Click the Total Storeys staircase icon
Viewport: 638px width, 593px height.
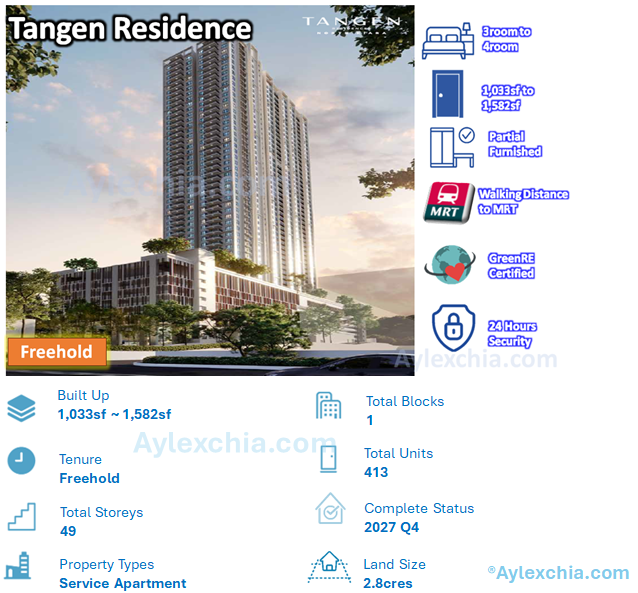[21, 516]
